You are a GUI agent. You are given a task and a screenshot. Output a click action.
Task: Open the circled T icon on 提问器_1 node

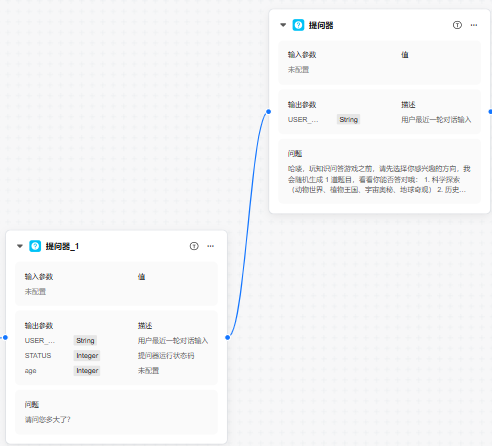tap(194, 246)
